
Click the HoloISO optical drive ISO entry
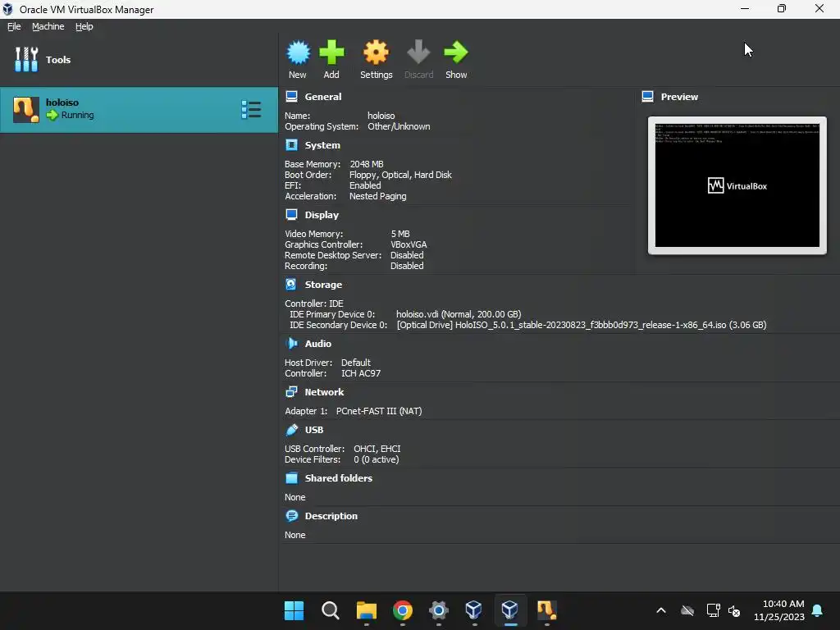(x=582, y=325)
